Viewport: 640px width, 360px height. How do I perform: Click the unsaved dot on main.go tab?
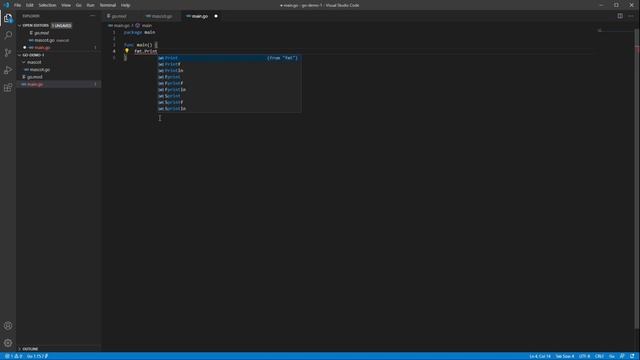tap(216, 16)
